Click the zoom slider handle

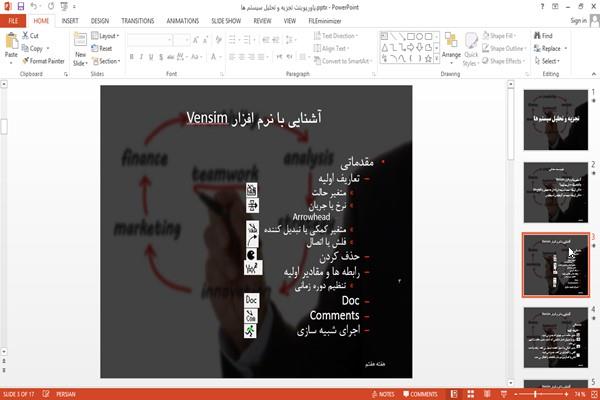(535, 394)
